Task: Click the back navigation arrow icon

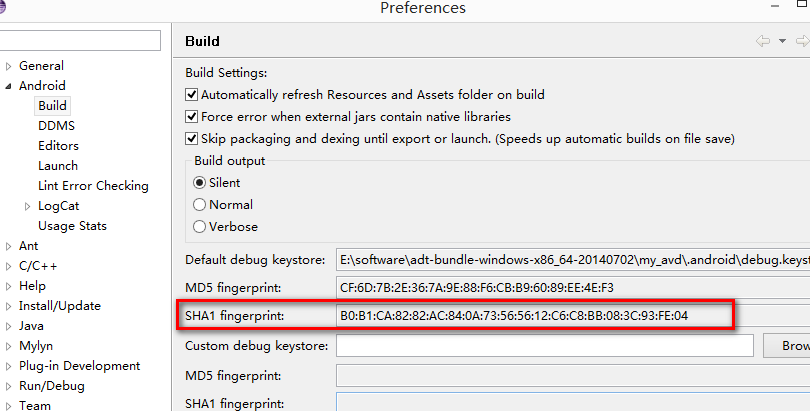Action: 762,41
